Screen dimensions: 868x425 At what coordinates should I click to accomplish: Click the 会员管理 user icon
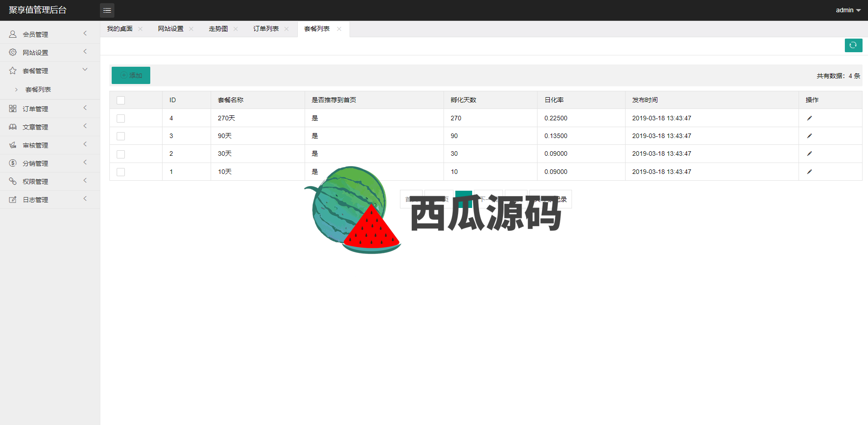click(x=13, y=34)
